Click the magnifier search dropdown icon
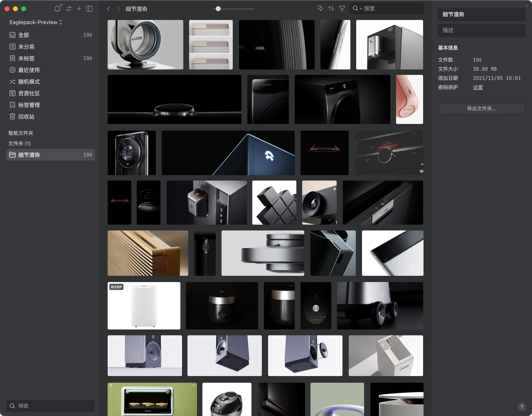Screen dimensions: 532x416 [357, 9]
